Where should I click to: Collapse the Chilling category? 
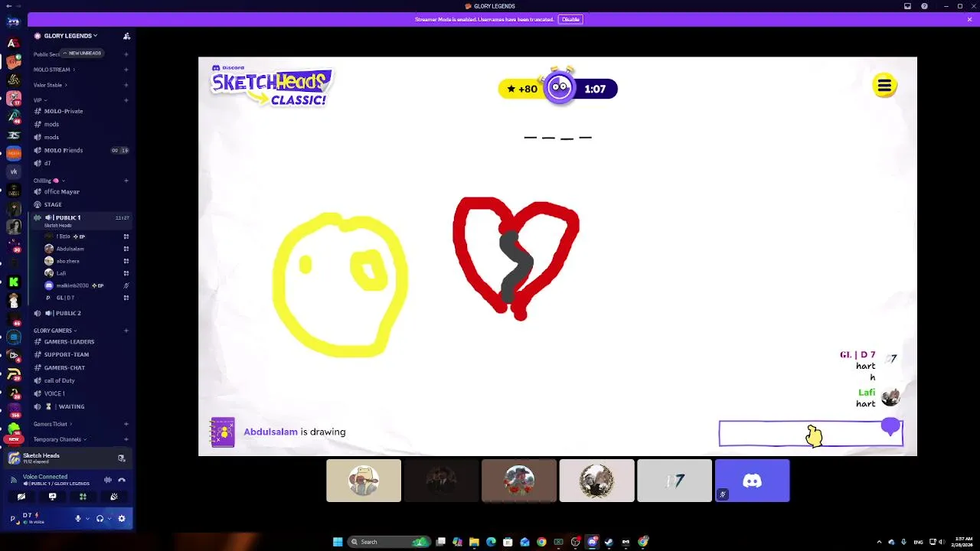coord(49,181)
